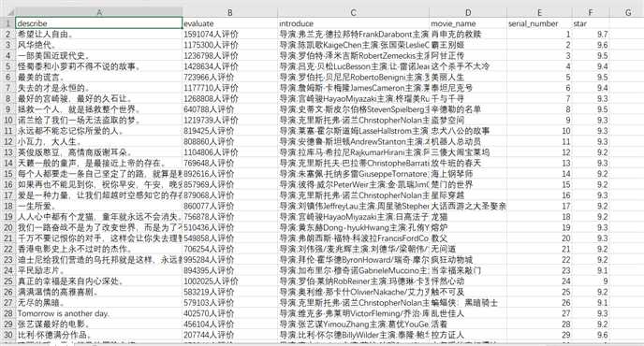The width and height of the screenshot is (644, 346).
Task: Click the cell '207744人评价'
Action: (230, 335)
